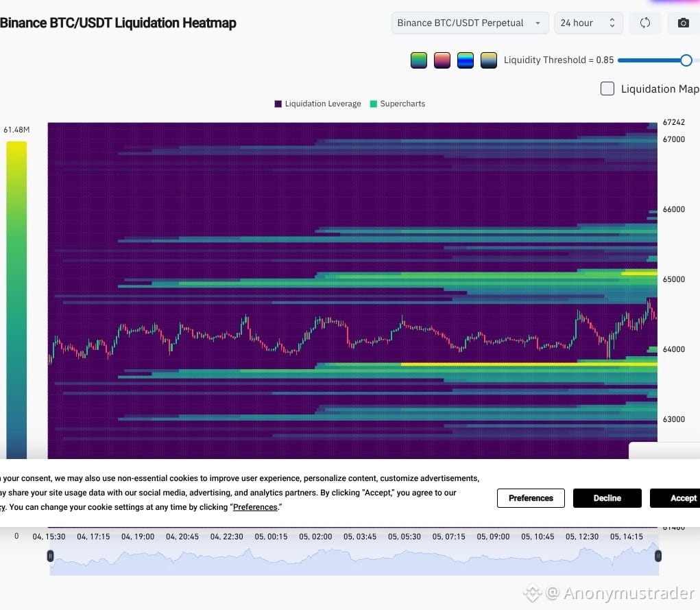Open the Binance BTC/USDT Perpetual dropdown
Image resolution: width=700 pixels, height=610 pixels.
click(470, 23)
